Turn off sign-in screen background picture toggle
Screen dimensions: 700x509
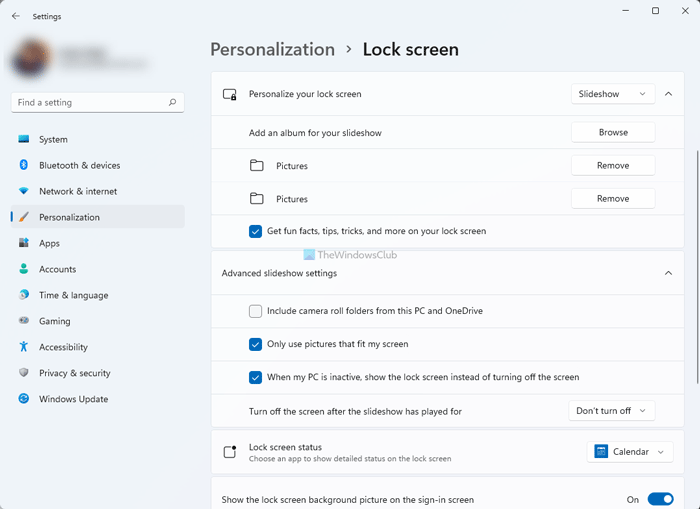(x=660, y=499)
